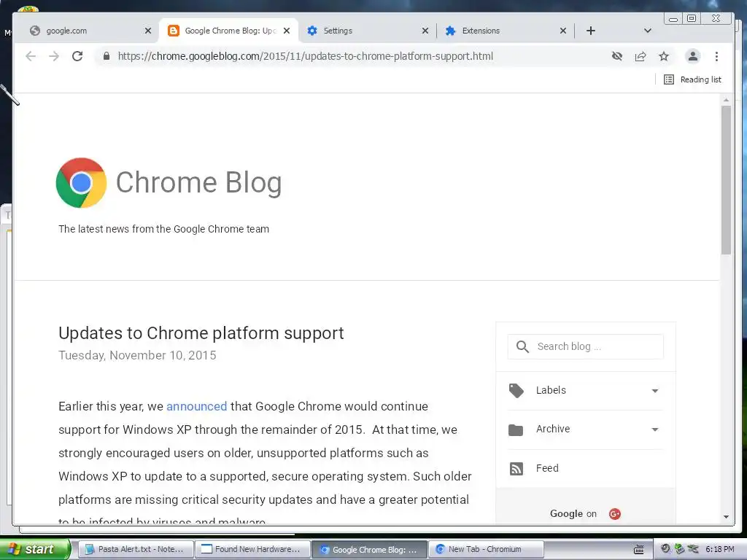Bookmark this page with the star
This screenshot has width=747, height=560.
click(664, 56)
